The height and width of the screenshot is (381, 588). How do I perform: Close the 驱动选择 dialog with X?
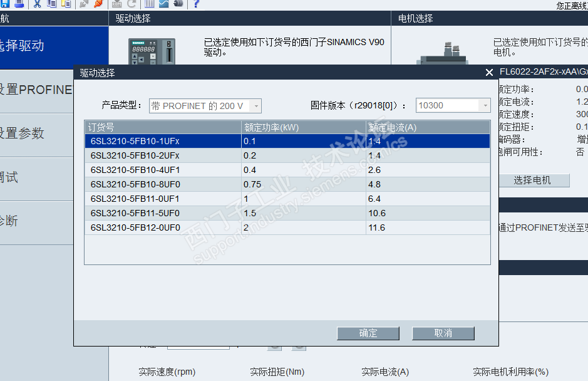[x=489, y=73]
